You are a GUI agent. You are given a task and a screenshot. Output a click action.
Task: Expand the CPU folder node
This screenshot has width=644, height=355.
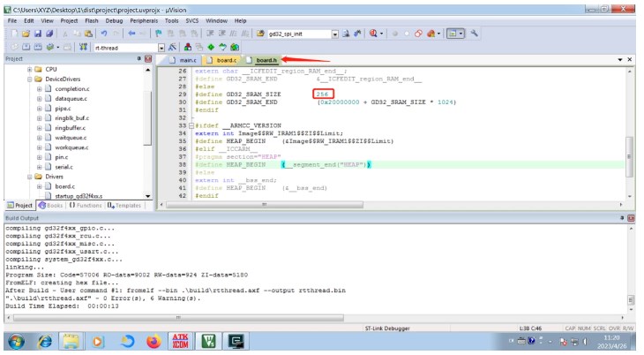point(29,69)
